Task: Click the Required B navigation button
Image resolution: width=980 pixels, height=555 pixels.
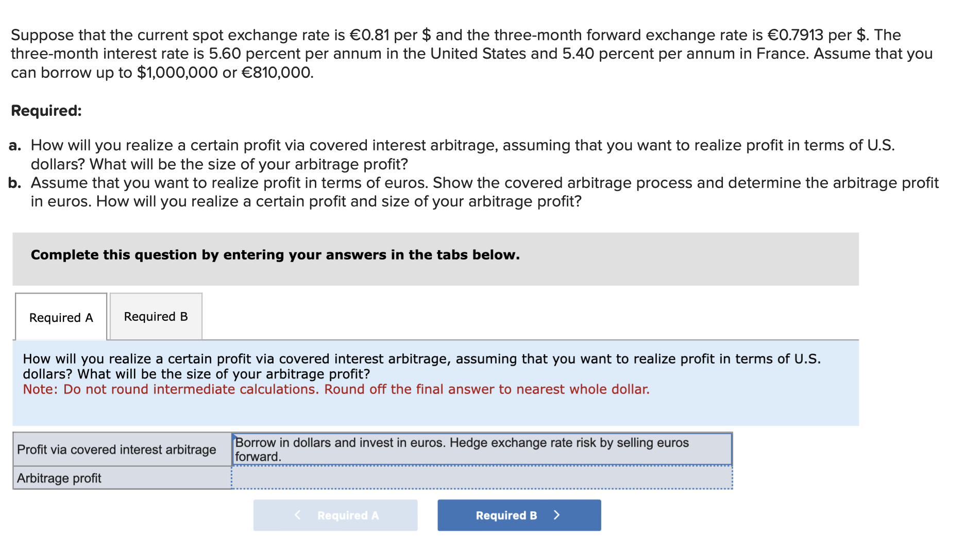Action: 518,515
